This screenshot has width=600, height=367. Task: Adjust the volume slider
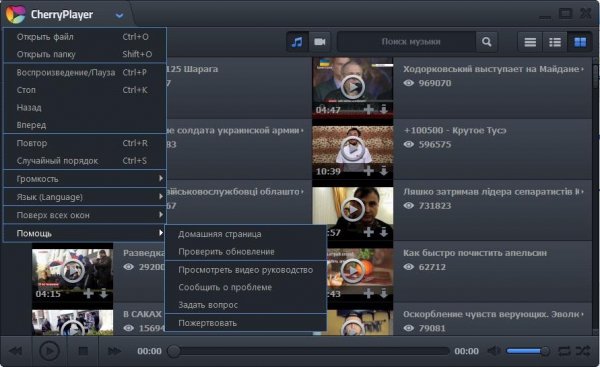click(528, 351)
